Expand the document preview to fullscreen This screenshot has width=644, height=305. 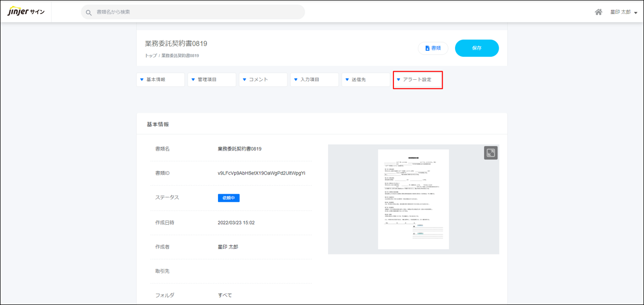click(x=490, y=153)
